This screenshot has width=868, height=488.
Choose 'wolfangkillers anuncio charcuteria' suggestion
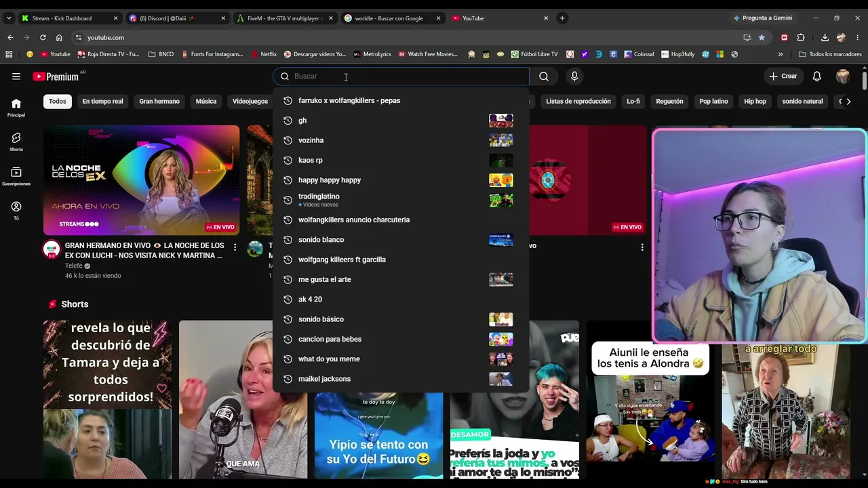click(x=401, y=220)
